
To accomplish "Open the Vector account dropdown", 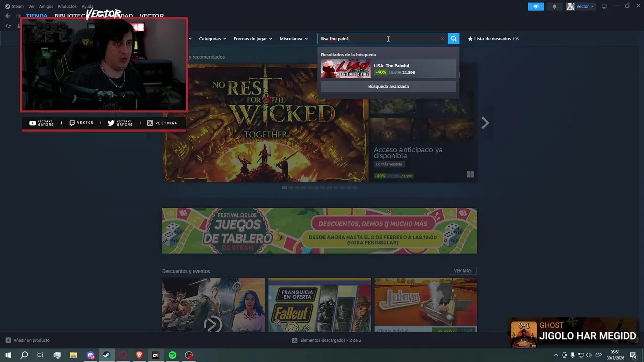I will point(585,6).
